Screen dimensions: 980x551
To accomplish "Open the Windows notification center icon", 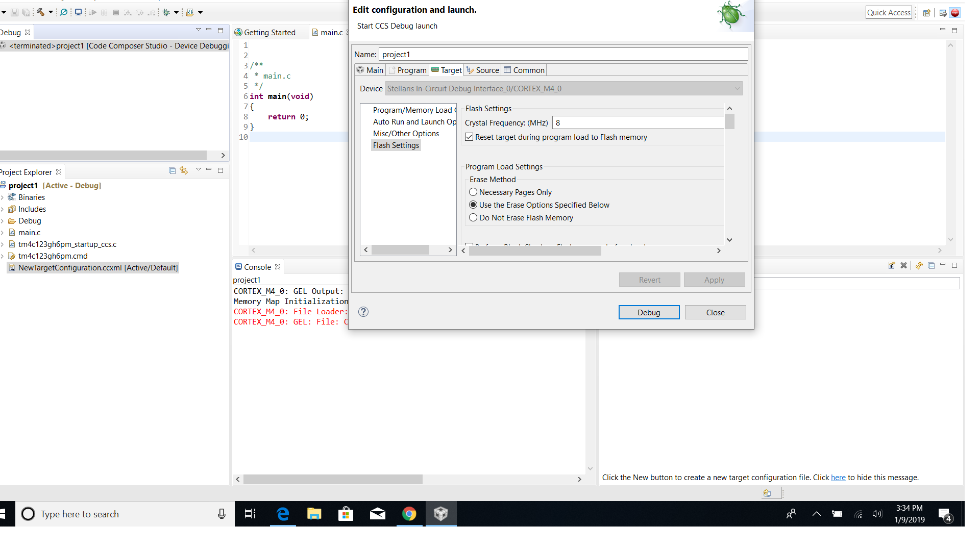I will pos(945,514).
